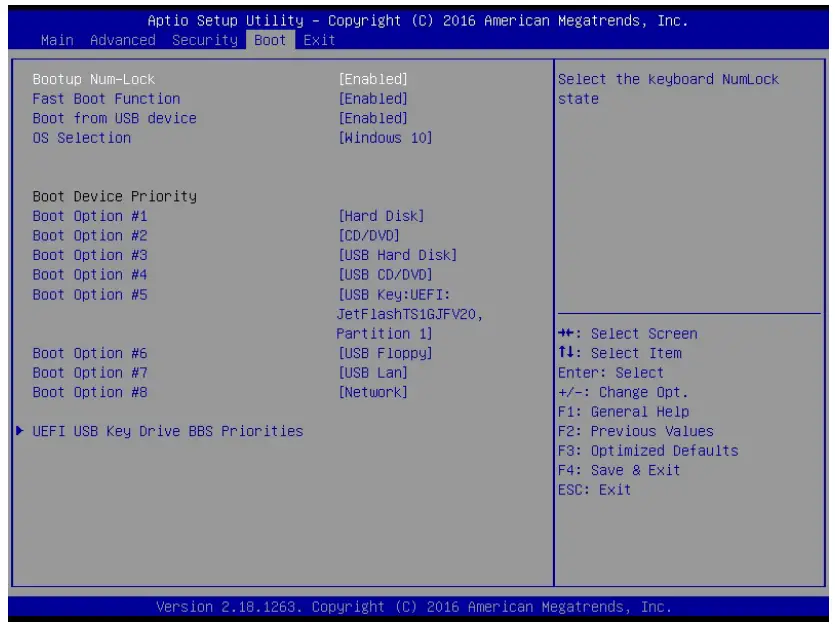835x627 pixels.
Task: Open the Boot Option #1 [Hard Disk] value
Action: 381,216
